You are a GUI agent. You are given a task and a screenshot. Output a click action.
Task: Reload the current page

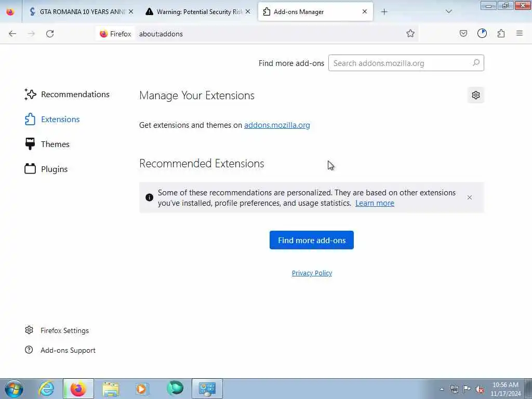point(50,34)
